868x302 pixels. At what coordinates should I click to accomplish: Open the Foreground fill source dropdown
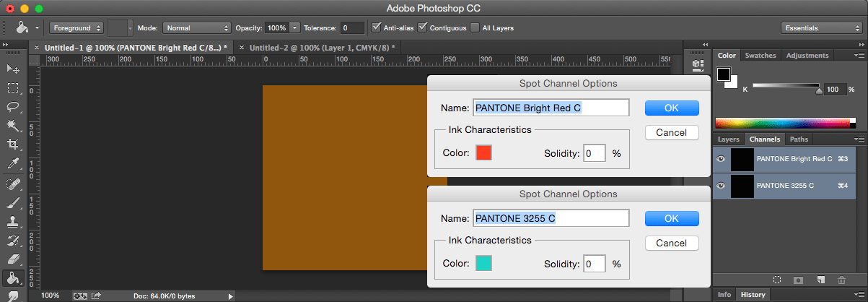point(76,28)
